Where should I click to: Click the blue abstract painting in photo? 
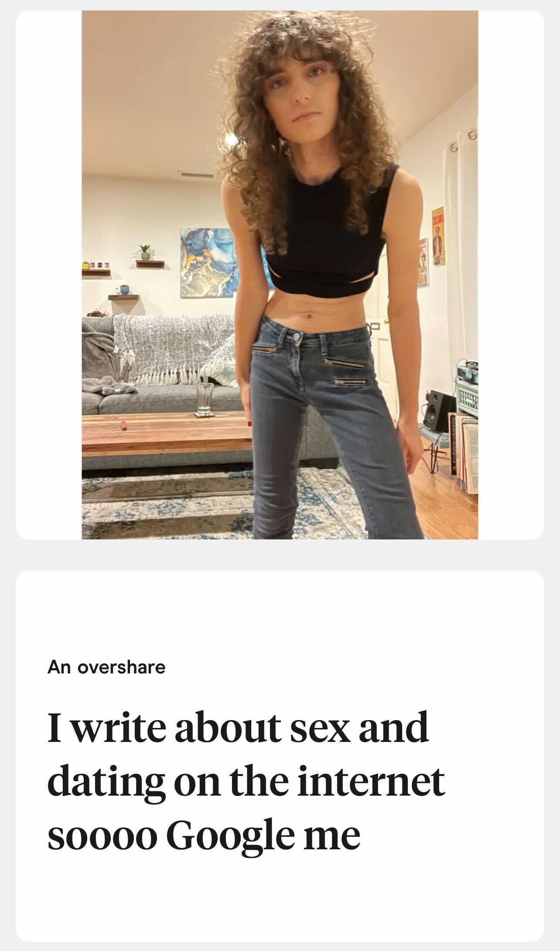point(207,263)
